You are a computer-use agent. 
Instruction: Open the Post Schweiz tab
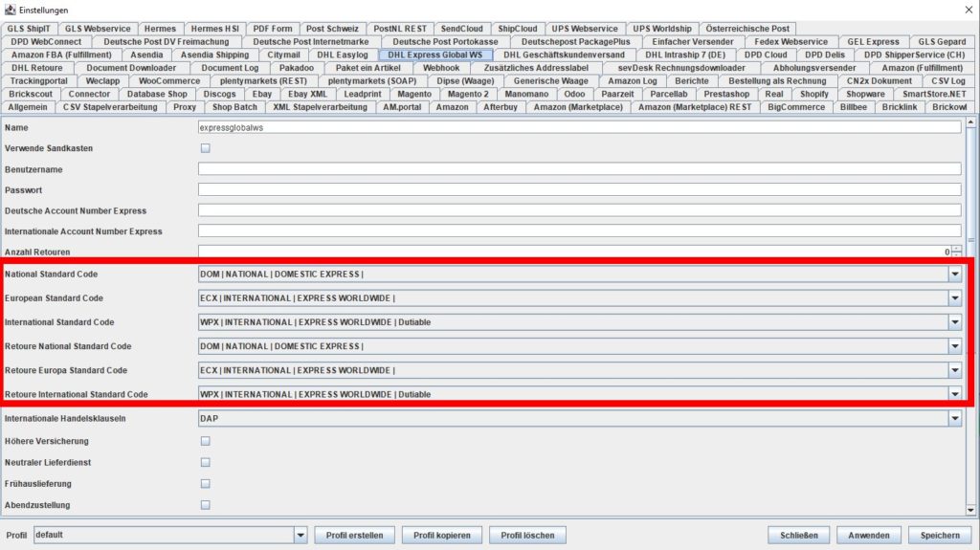[x=332, y=29]
